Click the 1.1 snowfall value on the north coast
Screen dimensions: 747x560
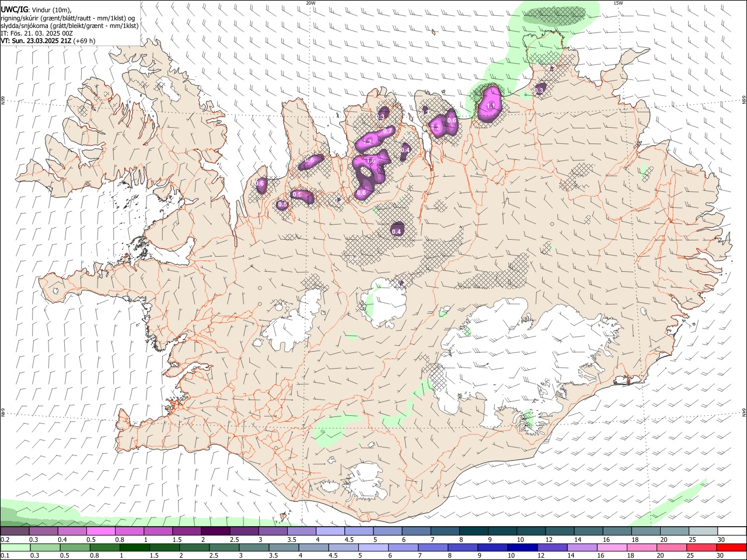click(x=490, y=106)
